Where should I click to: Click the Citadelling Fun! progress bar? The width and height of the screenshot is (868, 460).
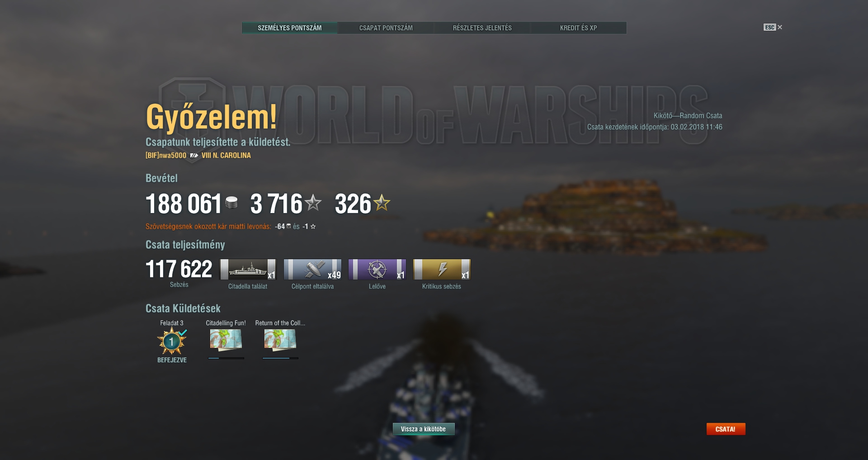[x=226, y=358]
